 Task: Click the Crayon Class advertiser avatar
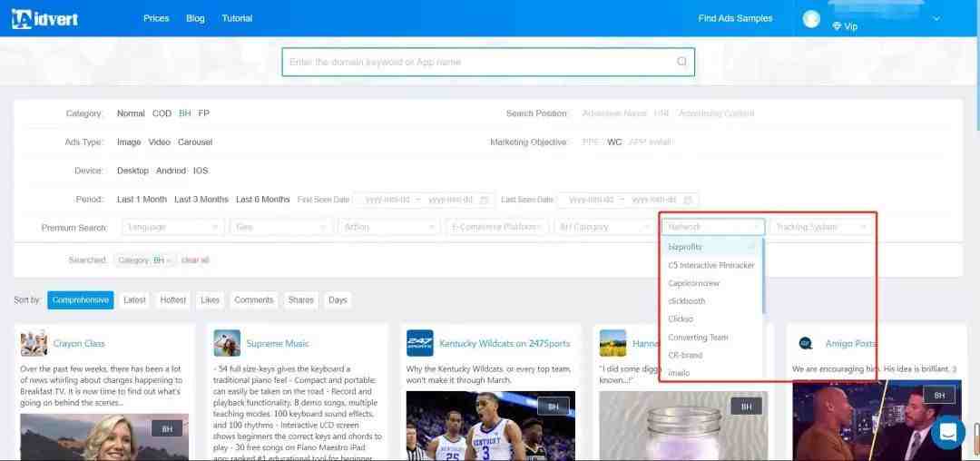pos(34,343)
